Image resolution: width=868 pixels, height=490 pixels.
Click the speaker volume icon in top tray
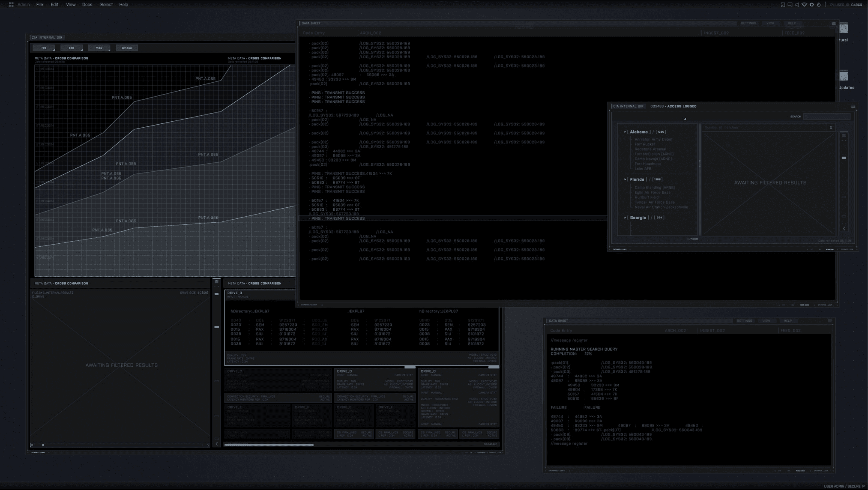tap(797, 5)
